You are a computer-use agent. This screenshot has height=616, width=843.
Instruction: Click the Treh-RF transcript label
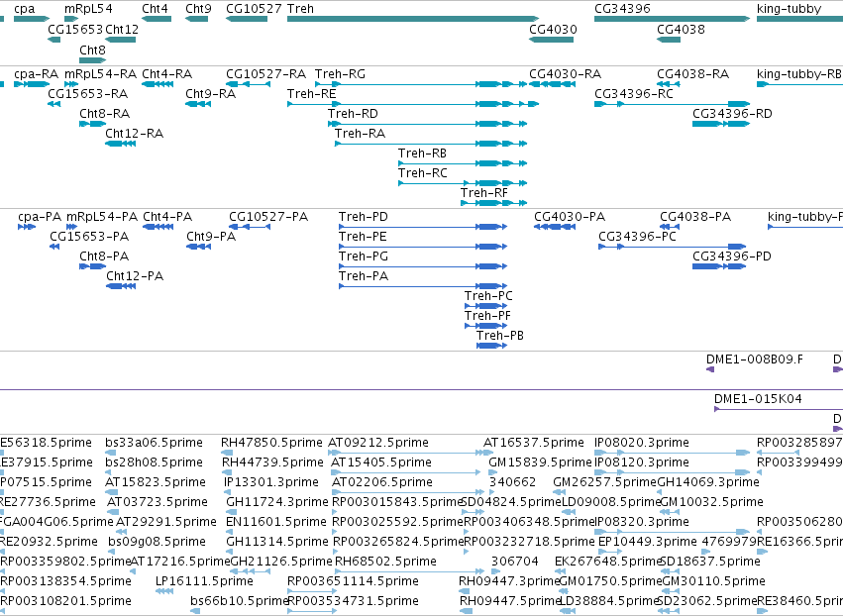(x=483, y=192)
